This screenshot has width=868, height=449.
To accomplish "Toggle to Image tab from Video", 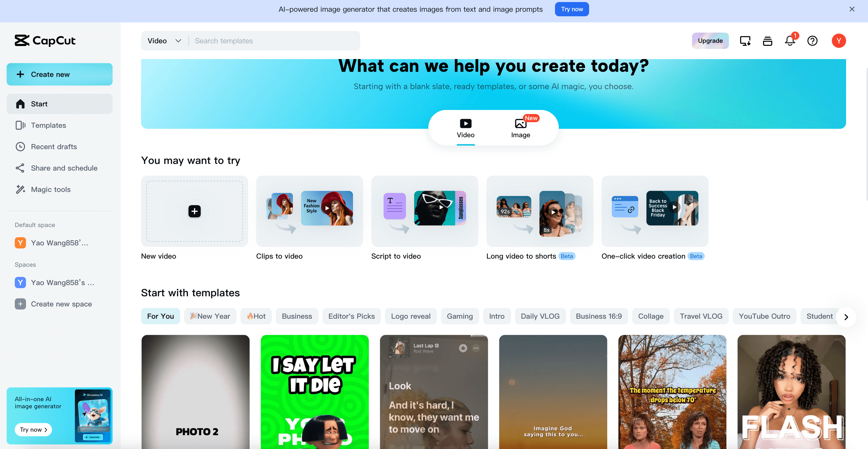I will (521, 128).
